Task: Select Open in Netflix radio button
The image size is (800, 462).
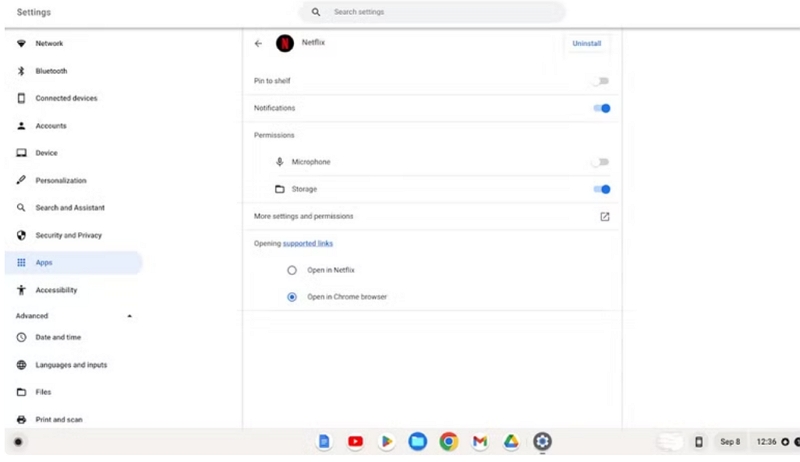Action: (292, 270)
